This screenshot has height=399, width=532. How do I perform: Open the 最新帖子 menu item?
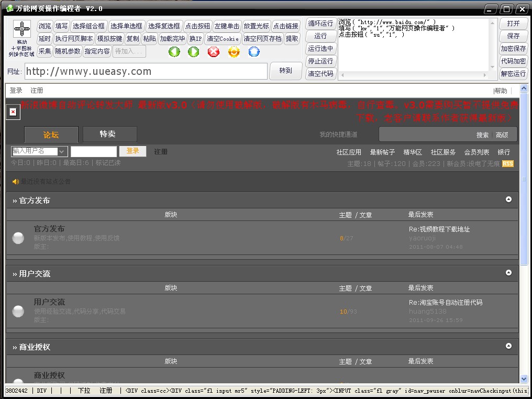382,152
